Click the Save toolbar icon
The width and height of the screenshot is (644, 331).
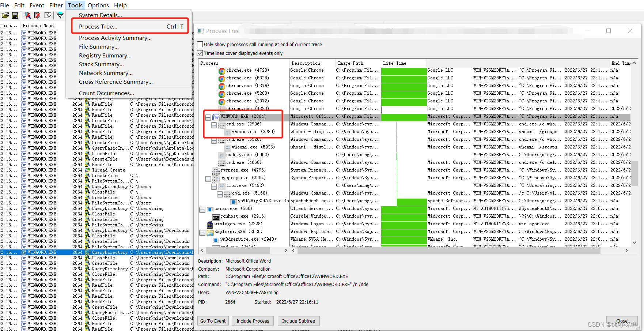tap(15, 15)
